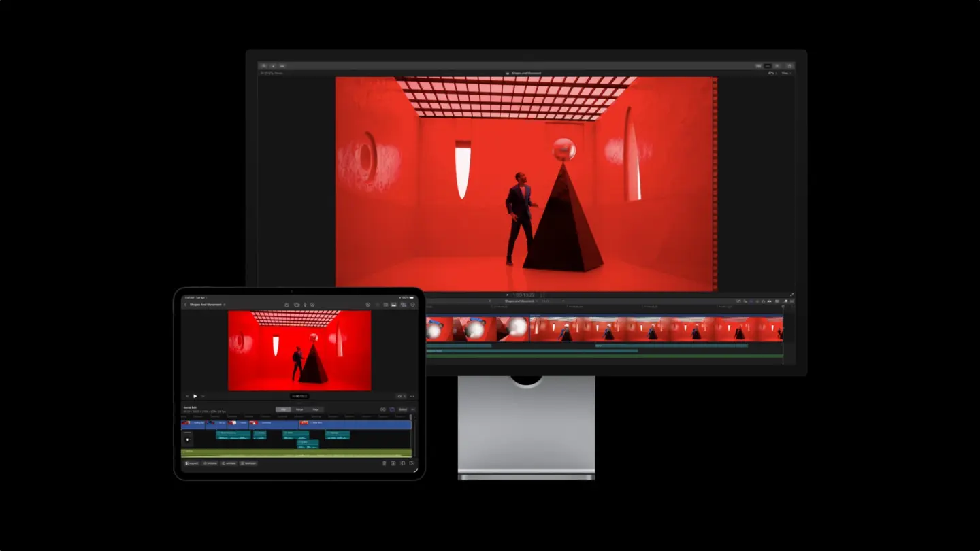Click the timecode display below iPad viewer

point(299,396)
